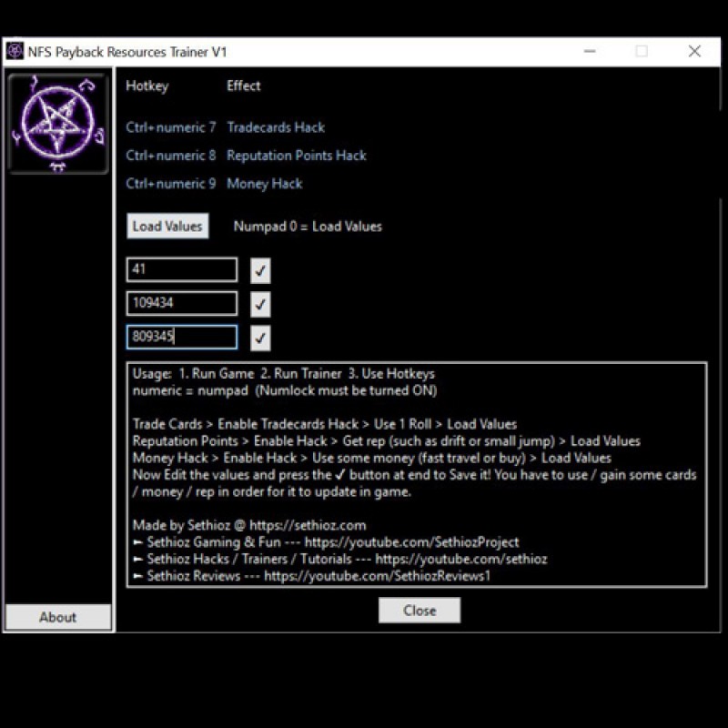
Task: Click the youtube.com/sethioz link
Action: (x=461, y=559)
